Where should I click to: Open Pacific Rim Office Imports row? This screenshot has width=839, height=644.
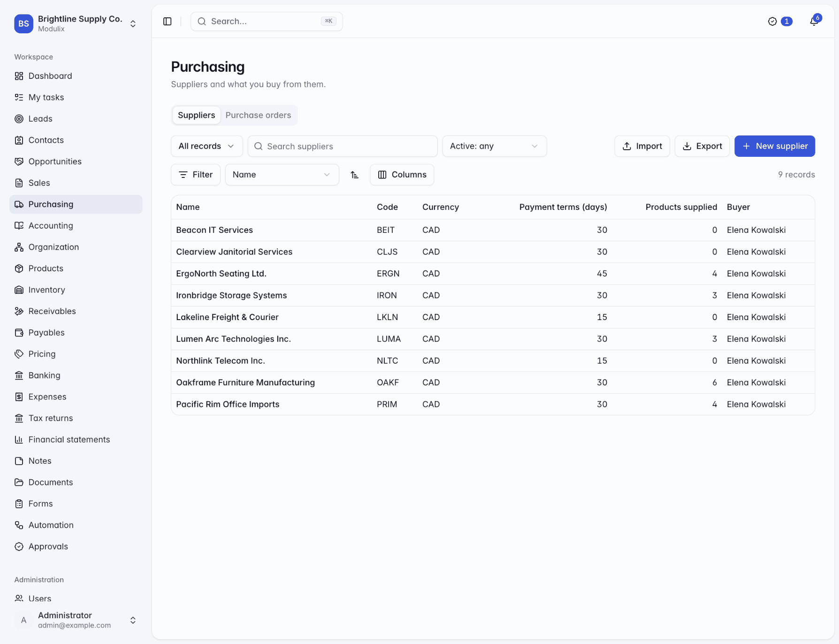coord(493,404)
